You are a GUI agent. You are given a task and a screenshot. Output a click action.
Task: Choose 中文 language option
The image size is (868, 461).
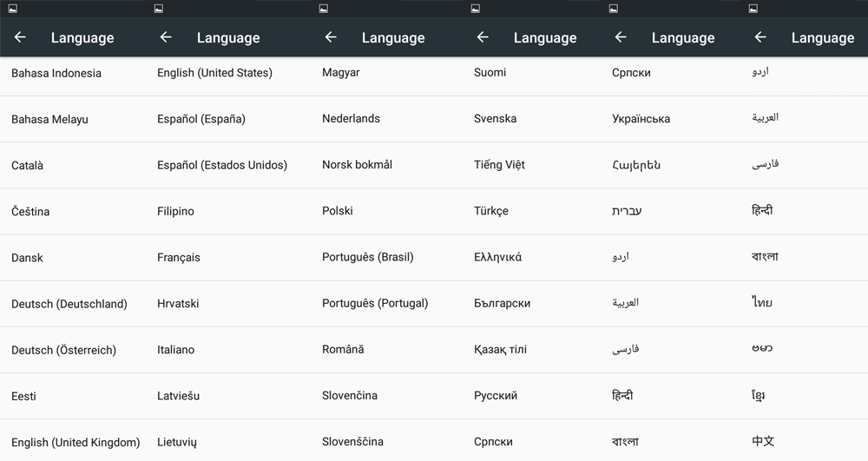click(x=763, y=442)
